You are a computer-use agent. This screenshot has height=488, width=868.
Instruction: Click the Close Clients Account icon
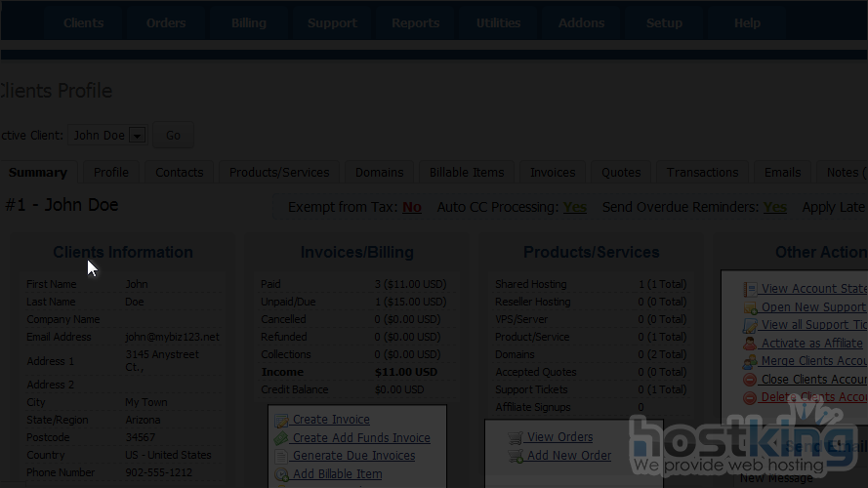(750, 380)
